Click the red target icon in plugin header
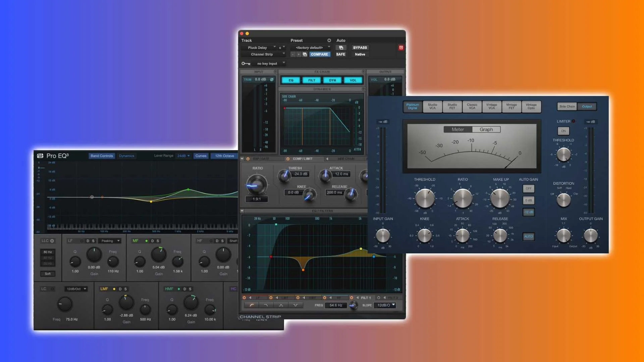Image resolution: width=644 pixels, height=362 pixels. pos(401,48)
